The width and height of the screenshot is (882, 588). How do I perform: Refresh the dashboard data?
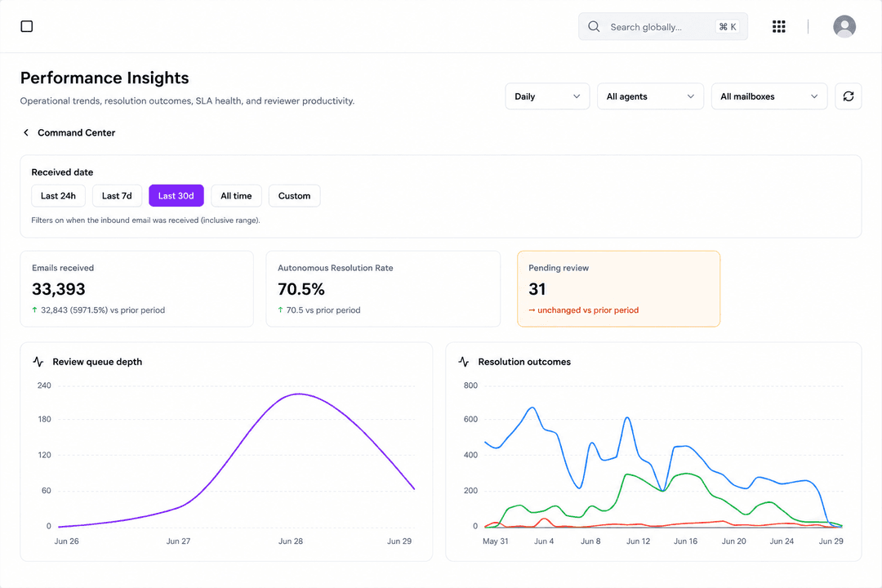(849, 96)
